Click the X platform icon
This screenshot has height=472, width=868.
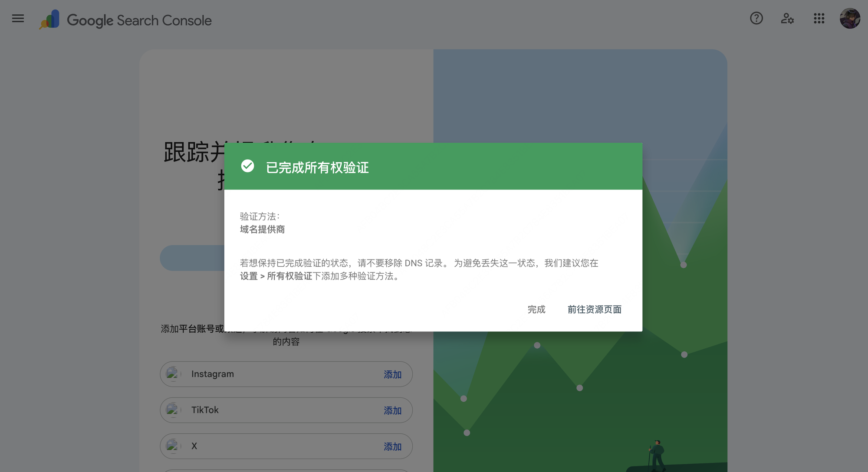[172, 446]
